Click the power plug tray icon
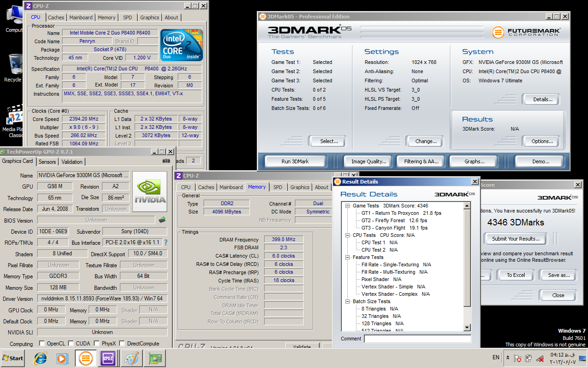Viewport: 588px width, 368px height. (x=529, y=358)
